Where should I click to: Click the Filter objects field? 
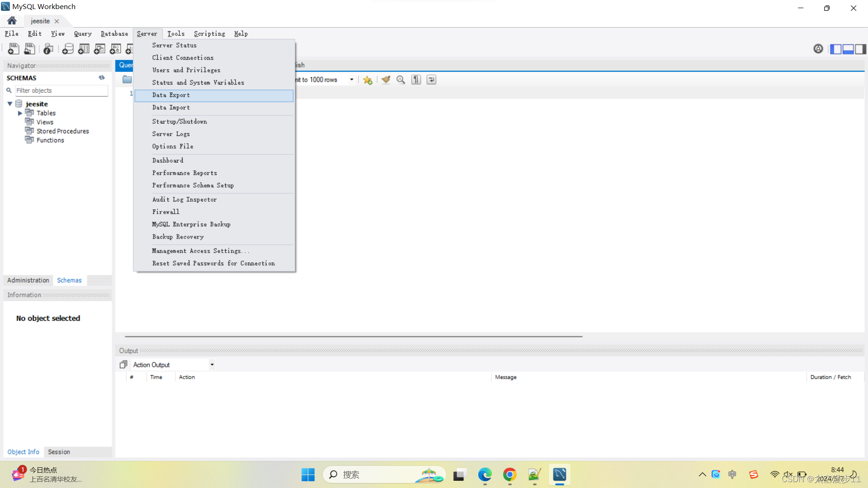[x=61, y=90]
